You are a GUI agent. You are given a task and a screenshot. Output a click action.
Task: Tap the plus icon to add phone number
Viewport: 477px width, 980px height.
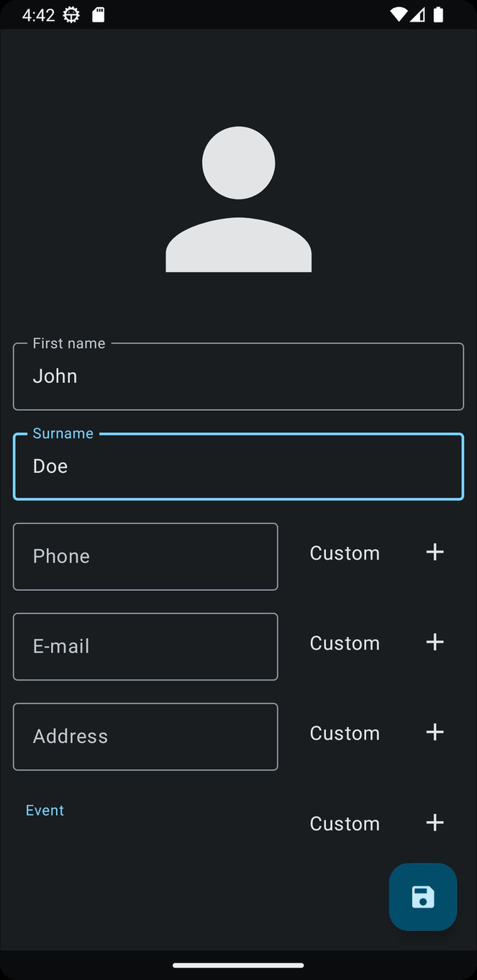(435, 552)
